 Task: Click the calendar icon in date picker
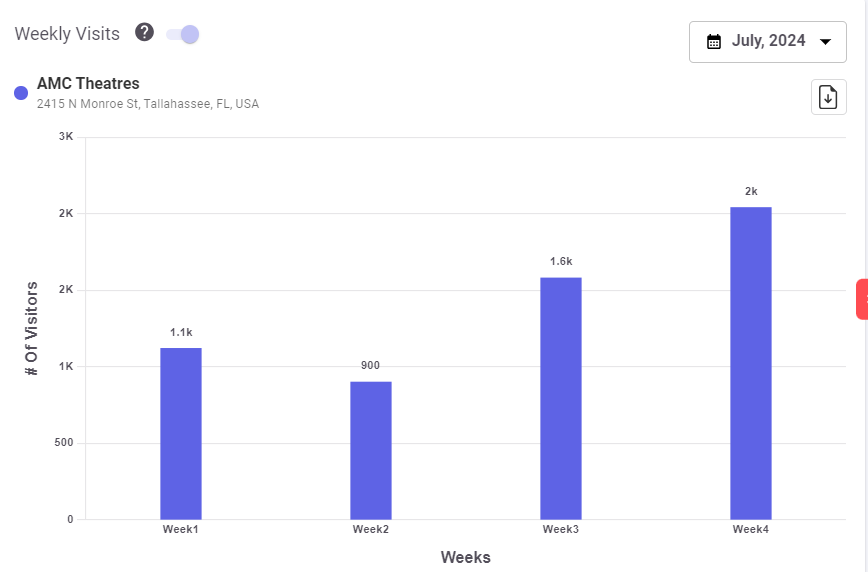[x=713, y=41]
